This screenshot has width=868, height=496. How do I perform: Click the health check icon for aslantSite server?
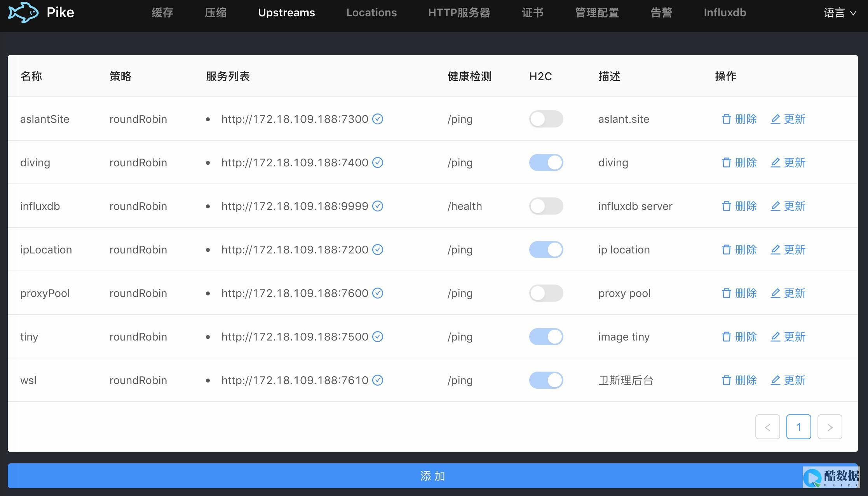tap(378, 119)
